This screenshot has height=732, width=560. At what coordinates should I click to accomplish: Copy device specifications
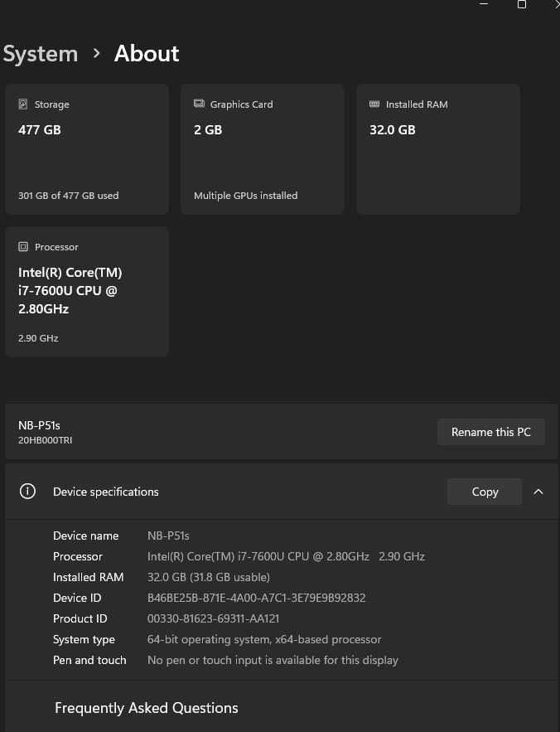pyautogui.click(x=485, y=492)
